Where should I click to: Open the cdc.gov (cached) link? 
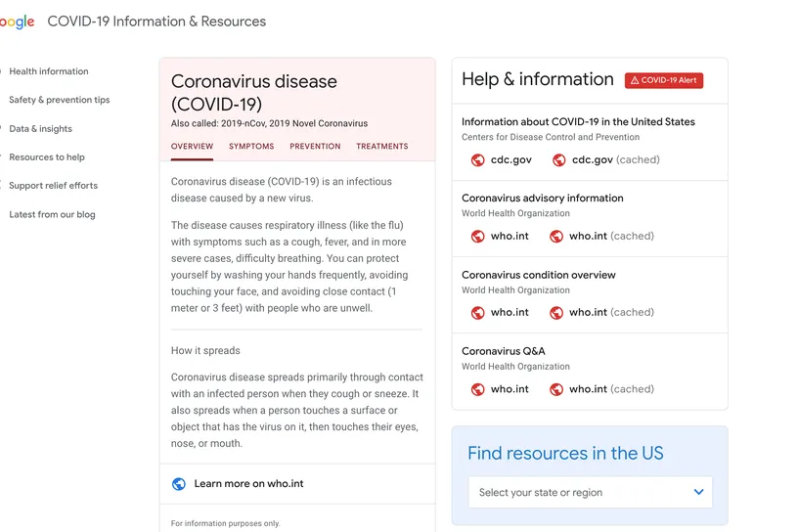coord(616,159)
